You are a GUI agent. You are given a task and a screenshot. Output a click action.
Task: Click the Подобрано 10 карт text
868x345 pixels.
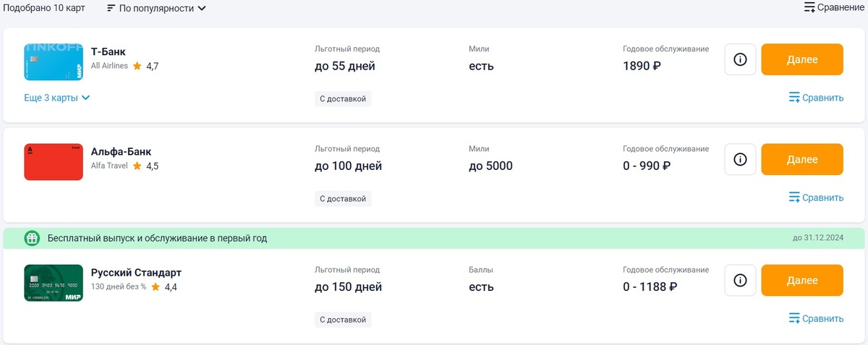pyautogui.click(x=43, y=8)
